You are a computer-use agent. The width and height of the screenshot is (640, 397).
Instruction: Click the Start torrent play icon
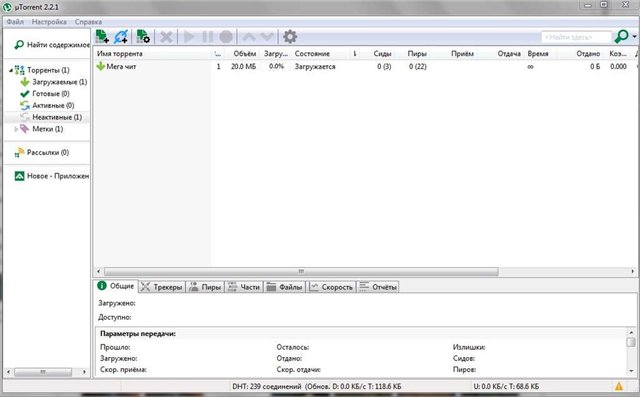[188, 37]
